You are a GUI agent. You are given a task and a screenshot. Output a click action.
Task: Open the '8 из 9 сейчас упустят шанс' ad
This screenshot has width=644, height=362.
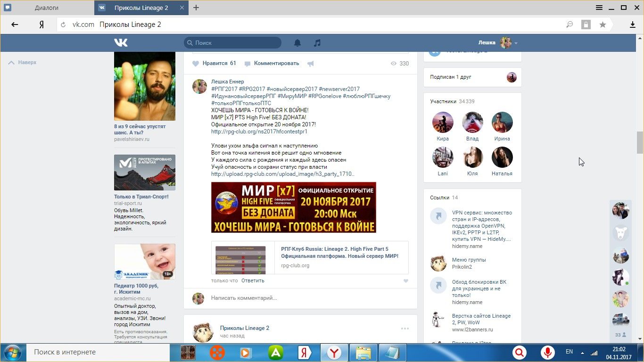145,97
